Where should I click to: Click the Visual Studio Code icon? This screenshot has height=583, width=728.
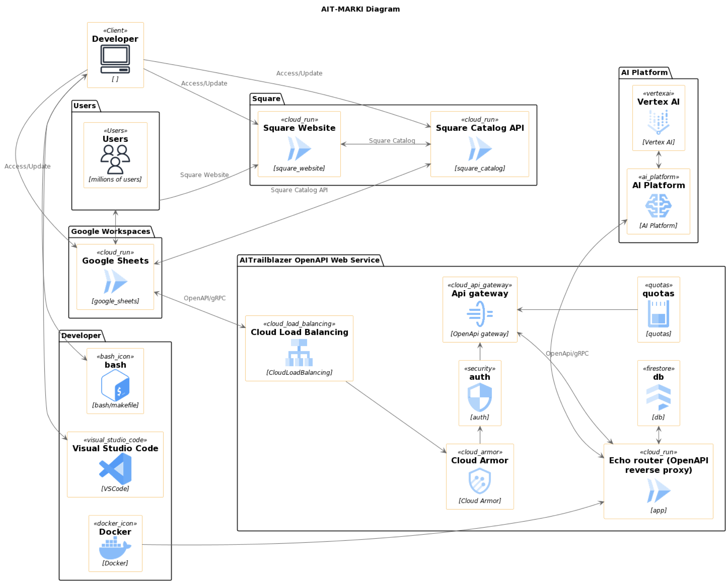[115, 469]
